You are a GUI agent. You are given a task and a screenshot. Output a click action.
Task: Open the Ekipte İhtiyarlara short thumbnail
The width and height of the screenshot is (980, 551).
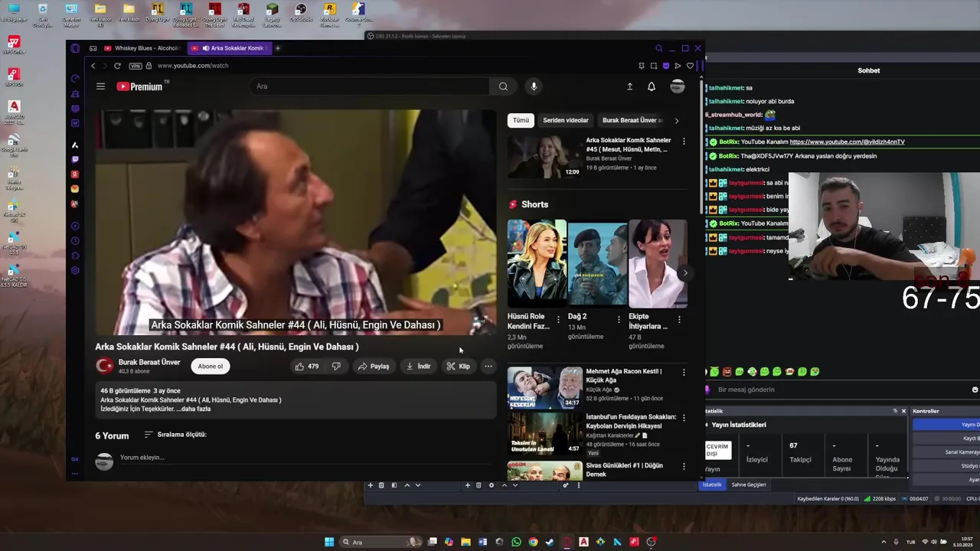(658, 263)
